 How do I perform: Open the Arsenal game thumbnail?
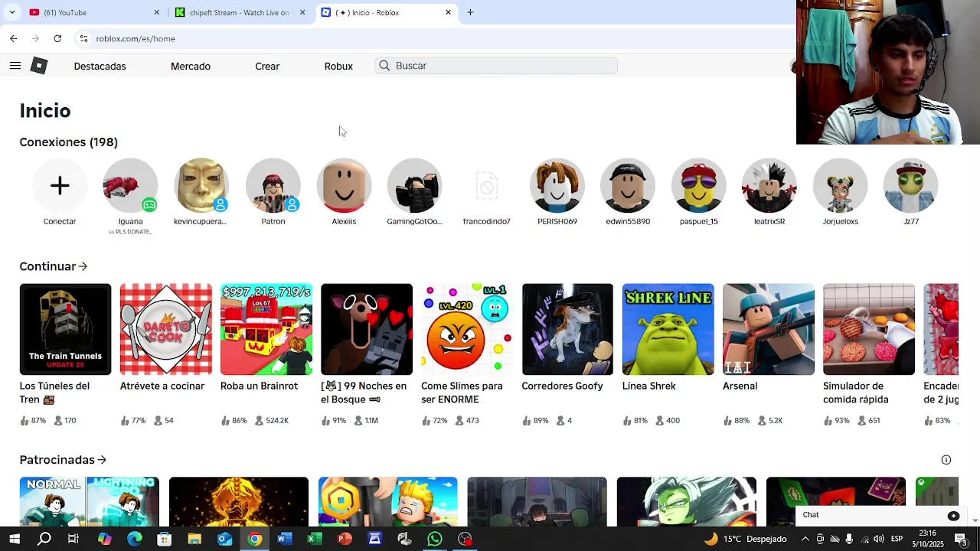coord(769,329)
